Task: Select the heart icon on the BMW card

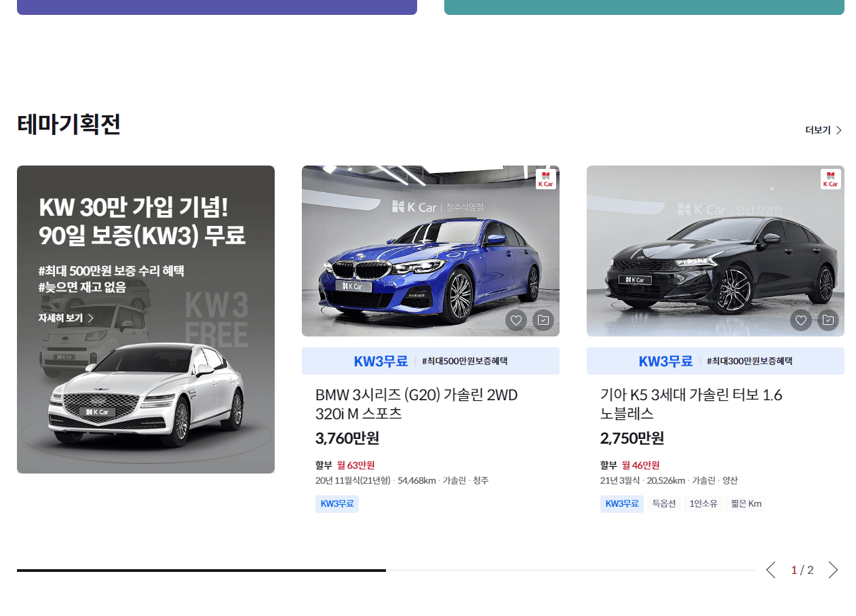Action: [516, 320]
